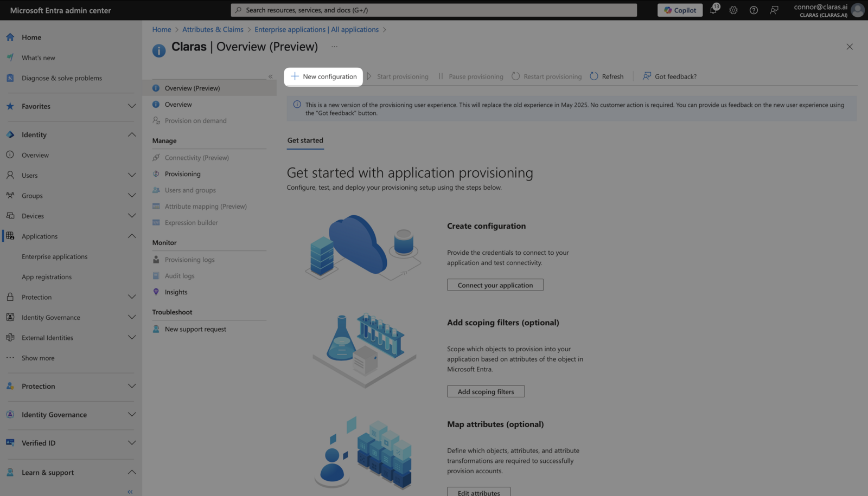The height and width of the screenshot is (496, 868).
Task: Select Overview menu item
Action: pos(178,104)
